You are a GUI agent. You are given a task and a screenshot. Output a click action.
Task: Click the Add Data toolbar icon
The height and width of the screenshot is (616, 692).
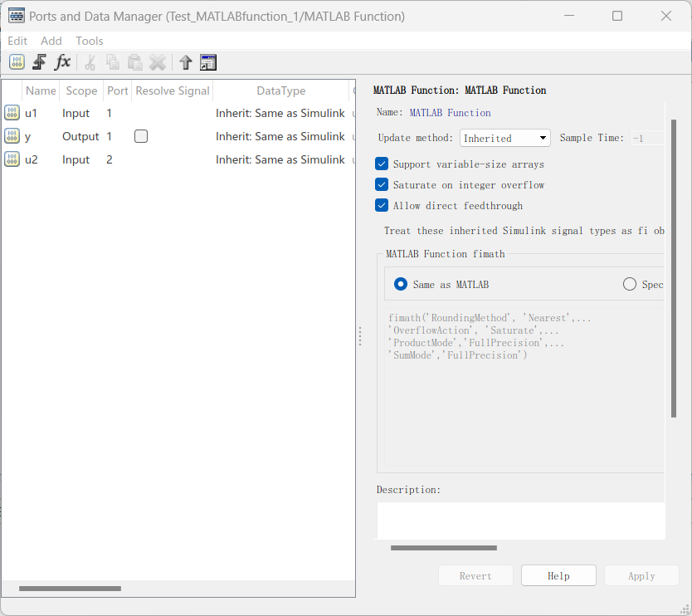click(x=17, y=62)
